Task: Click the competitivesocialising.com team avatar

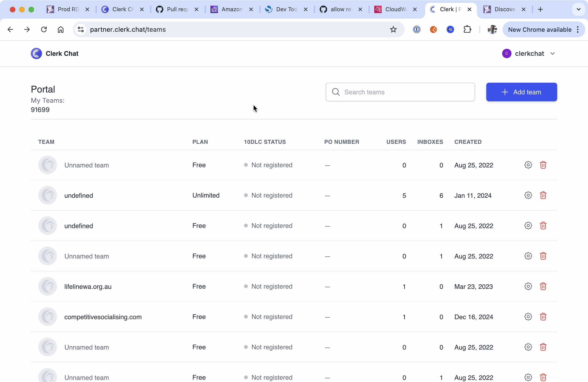Action: pos(48,317)
